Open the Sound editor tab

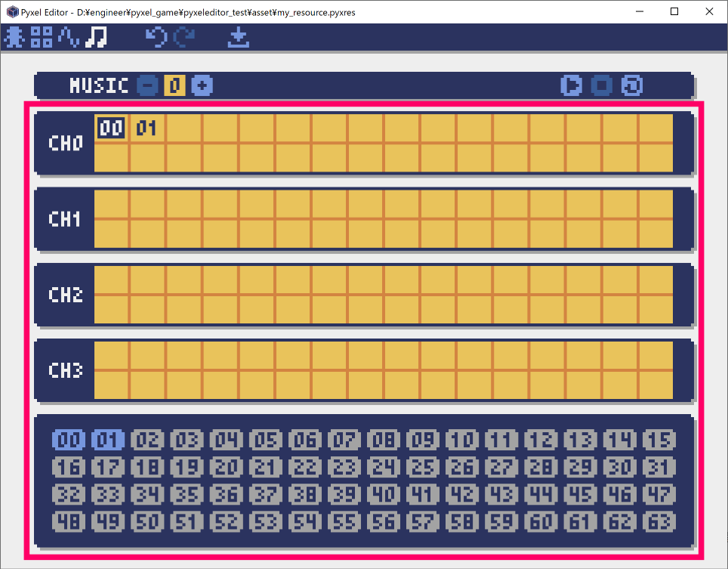point(68,37)
